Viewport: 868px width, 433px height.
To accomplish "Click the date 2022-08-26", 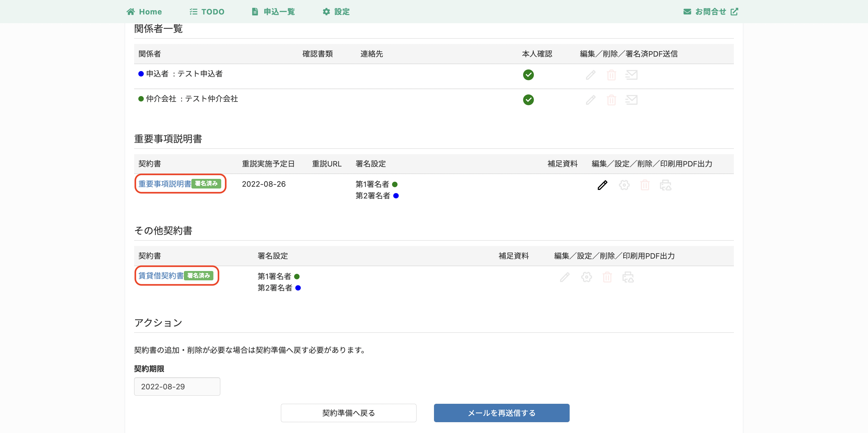I will (264, 184).
